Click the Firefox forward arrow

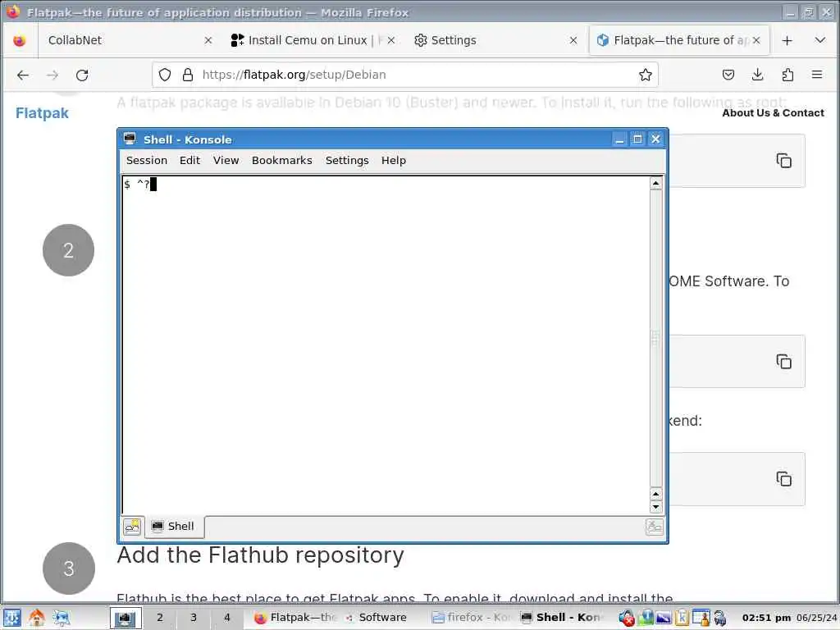(x=52, y=75)
